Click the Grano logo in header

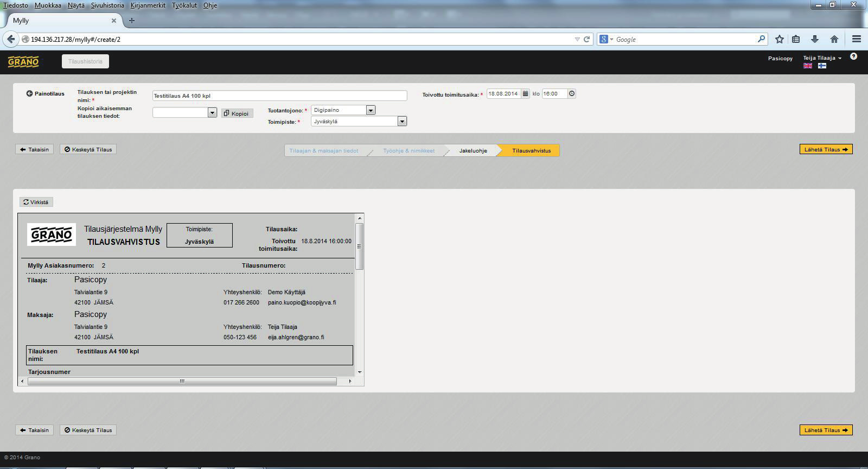pyautogui.click(x=23, y=61)
